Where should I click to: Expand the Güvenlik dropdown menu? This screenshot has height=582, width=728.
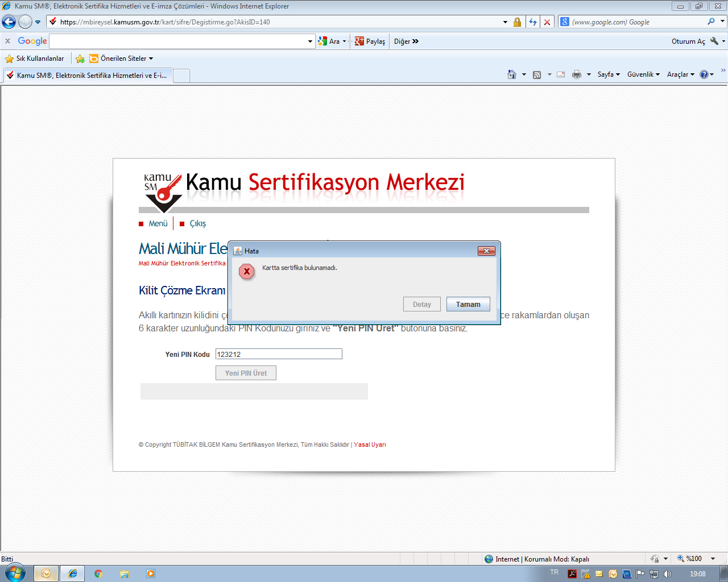(643, 74)
